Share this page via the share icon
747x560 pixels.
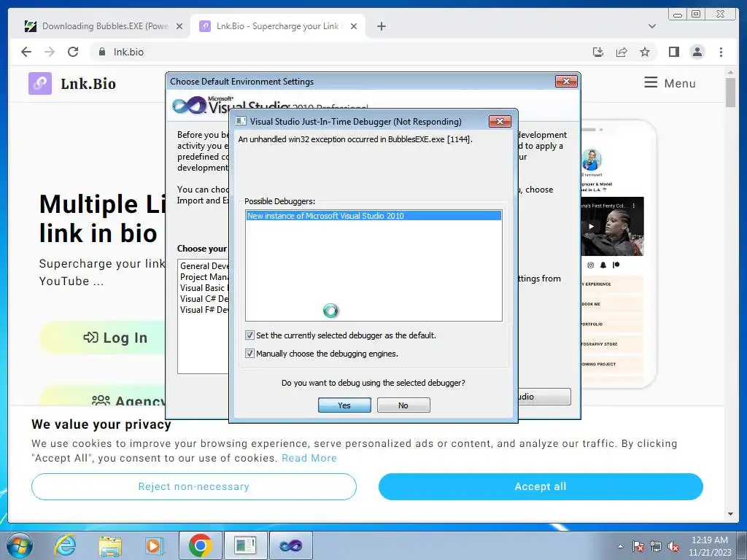(622, 52)
